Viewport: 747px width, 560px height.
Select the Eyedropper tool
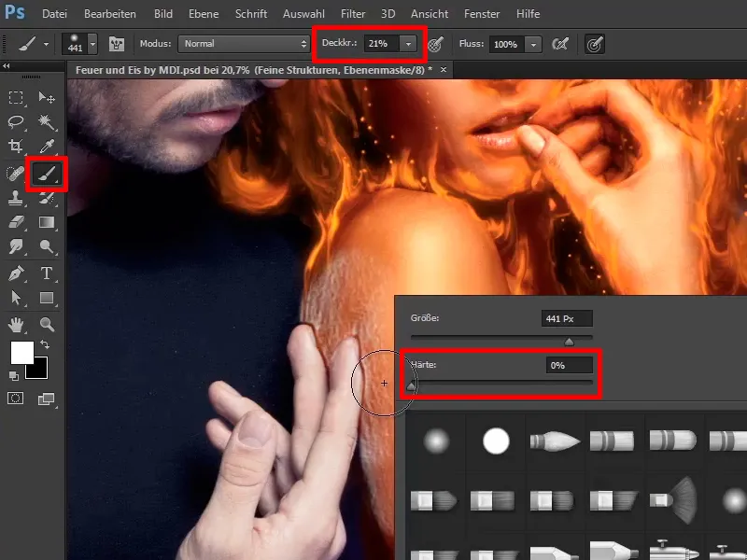point(46,147)
